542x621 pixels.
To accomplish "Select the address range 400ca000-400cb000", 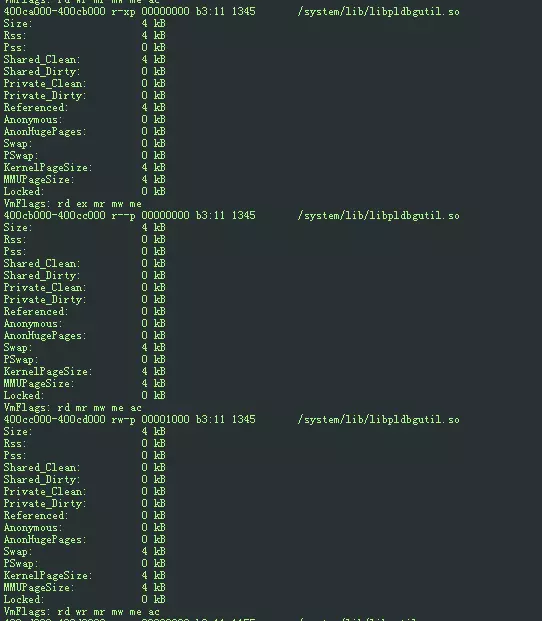I will click(x=55, y=11).
